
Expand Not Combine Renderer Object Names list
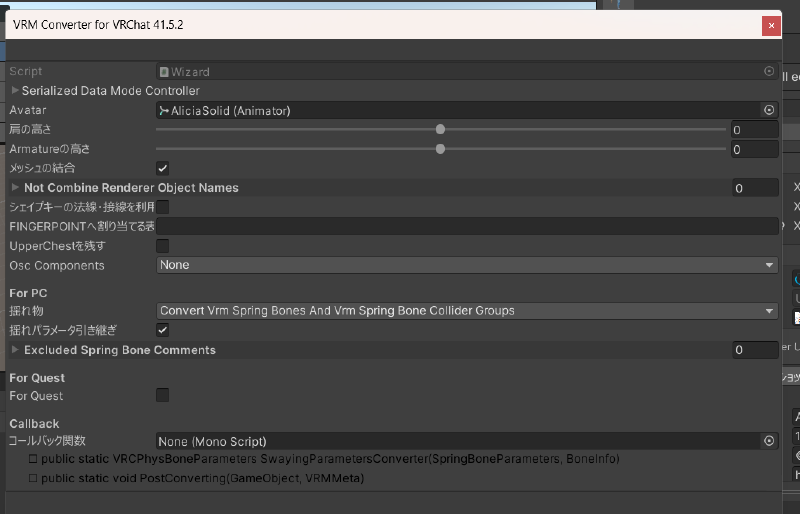pos(15,187)
